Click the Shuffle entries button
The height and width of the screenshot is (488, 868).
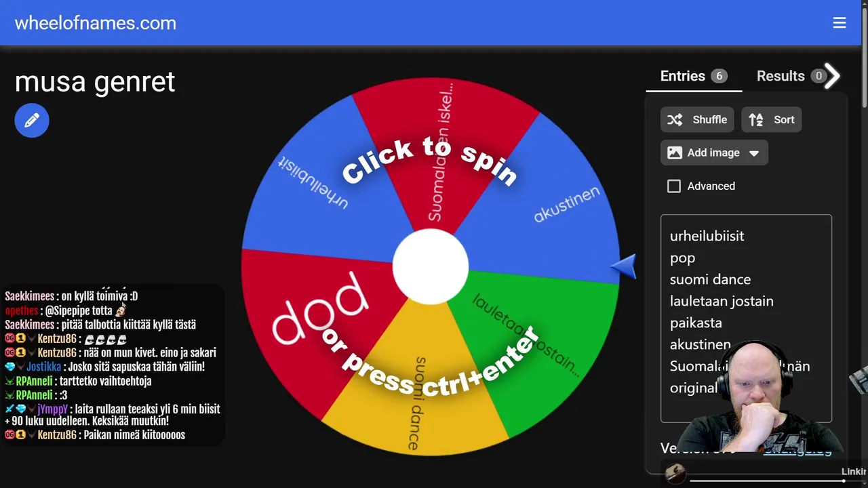(698, 120)
